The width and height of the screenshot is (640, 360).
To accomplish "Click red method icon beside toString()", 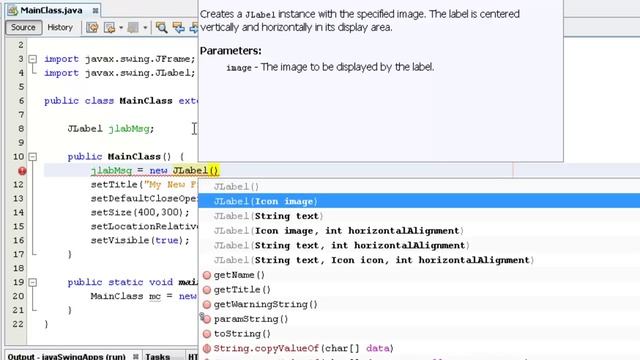I will (x=207, y=334).
